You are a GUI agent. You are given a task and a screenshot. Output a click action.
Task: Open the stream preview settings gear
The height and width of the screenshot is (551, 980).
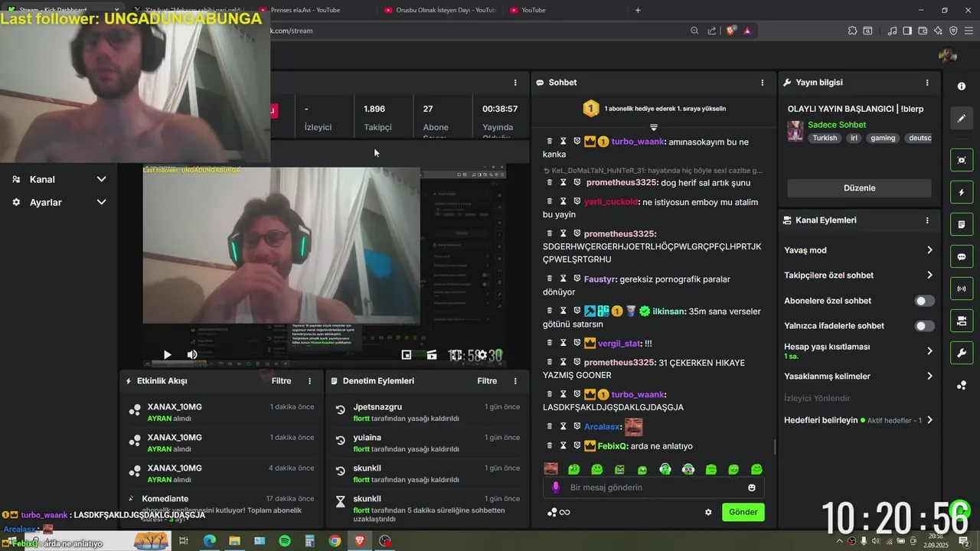pyautogui.click(x=482, y=355)
